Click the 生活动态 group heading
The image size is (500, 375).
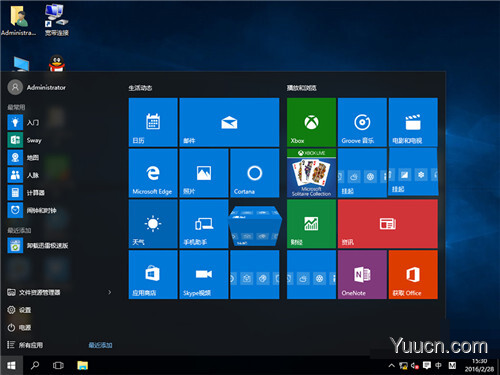pos(140,88)
